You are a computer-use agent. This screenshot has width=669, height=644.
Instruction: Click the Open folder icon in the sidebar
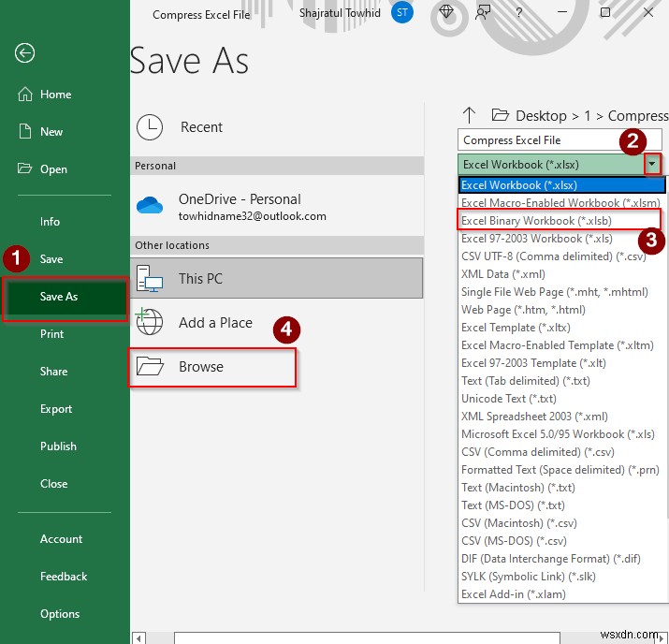tap(24, 169)
